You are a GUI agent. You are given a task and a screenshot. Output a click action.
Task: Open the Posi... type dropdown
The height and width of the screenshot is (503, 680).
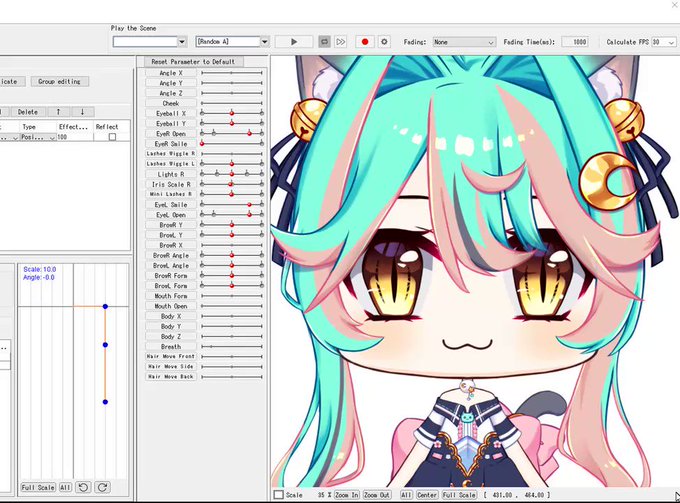[x=38, y=137]
